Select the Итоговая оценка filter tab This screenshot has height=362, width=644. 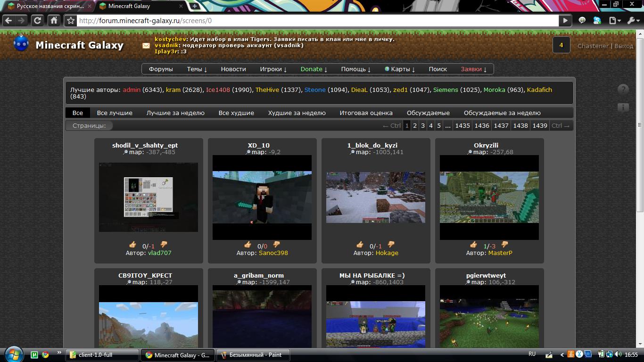pos(366,113)
